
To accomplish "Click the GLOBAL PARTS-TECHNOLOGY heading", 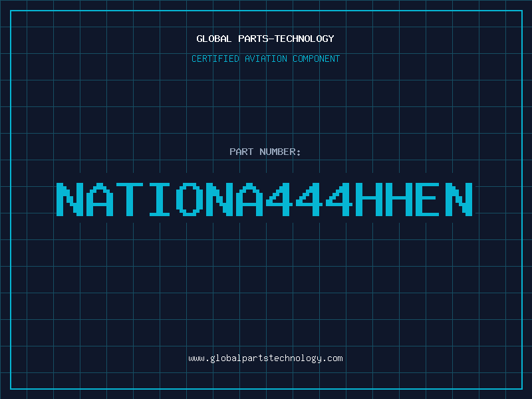I will point(265,39).
